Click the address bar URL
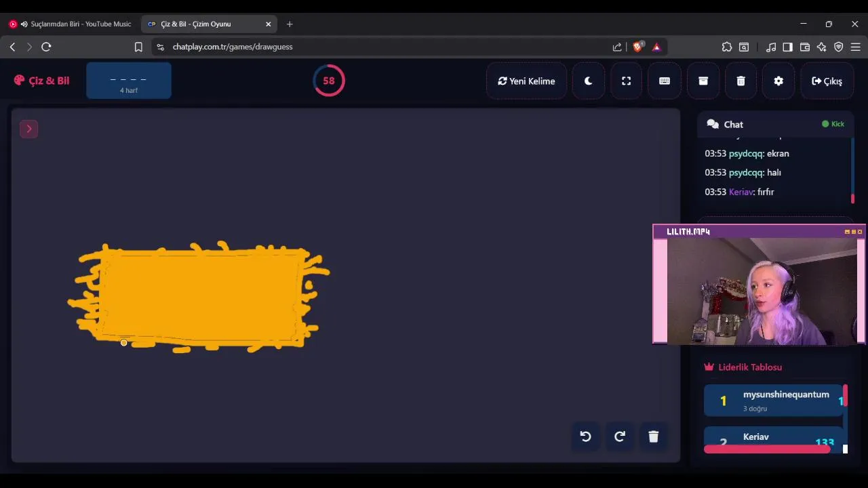The image size is (868, 488). pos(233,47)
